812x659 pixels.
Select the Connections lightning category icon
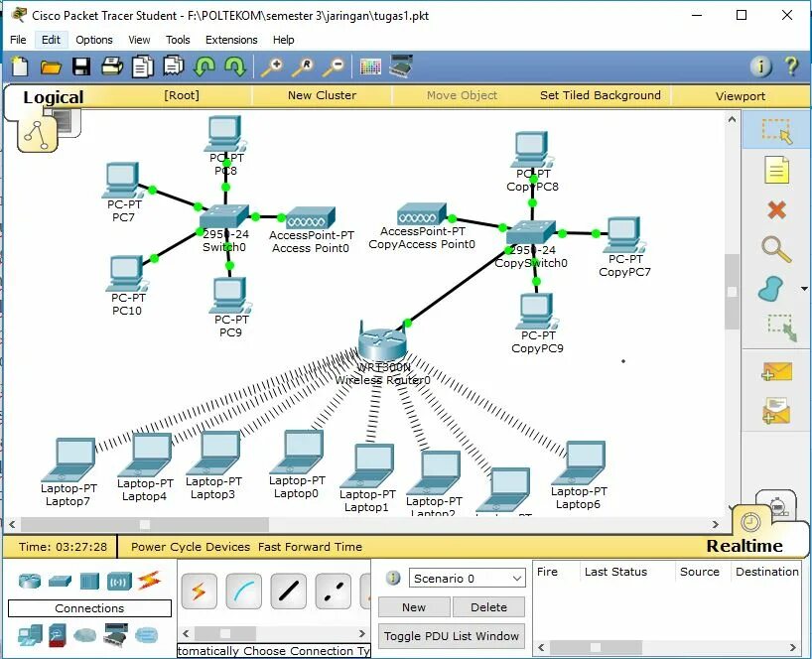tap(149, 581)
